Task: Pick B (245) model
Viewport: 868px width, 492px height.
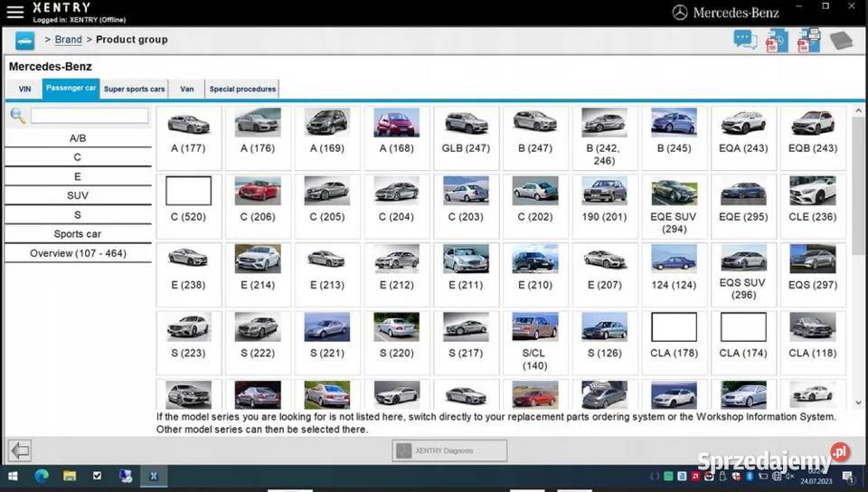Action: pyautogui.click(x=675, y=137)
